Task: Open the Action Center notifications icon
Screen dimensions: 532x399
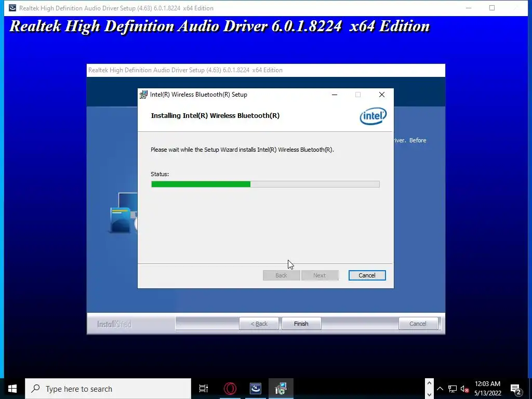Action: click(x=515, y=389)
